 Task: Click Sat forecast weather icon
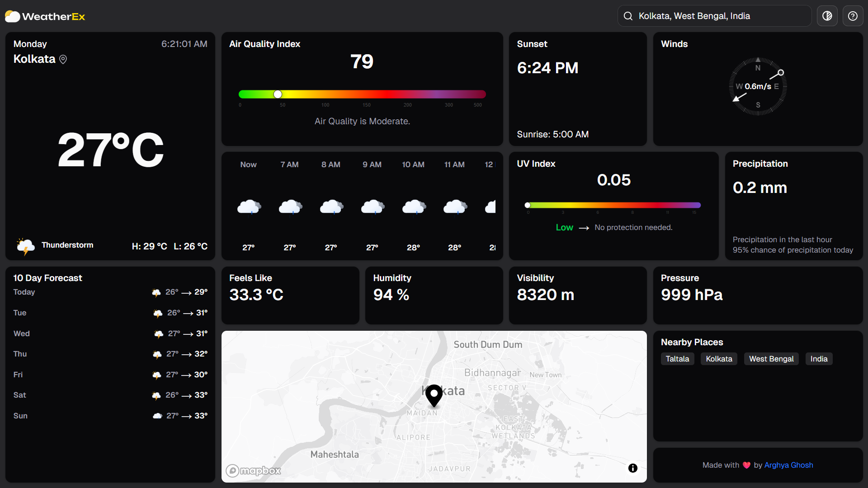(156, 396)
